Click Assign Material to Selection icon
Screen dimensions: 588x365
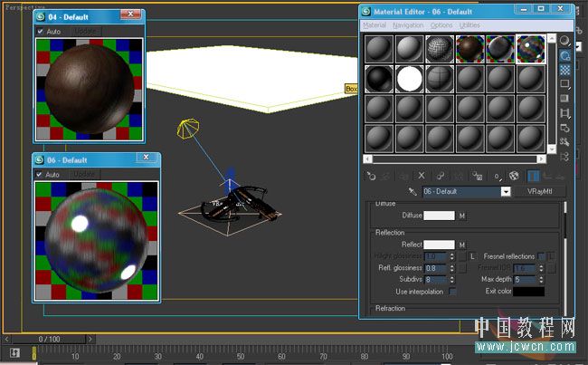click(x=403, y=176)
